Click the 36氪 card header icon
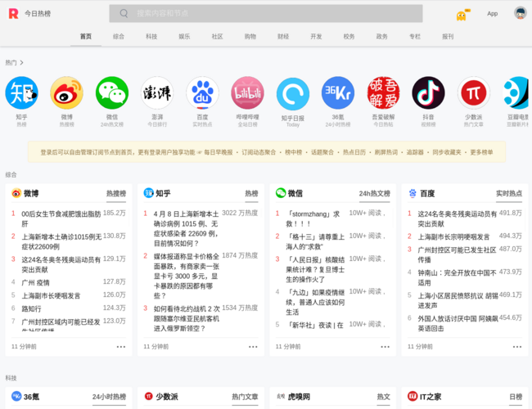Image resolution: width=532 pixels, height=409 pixels. (16, 396)
